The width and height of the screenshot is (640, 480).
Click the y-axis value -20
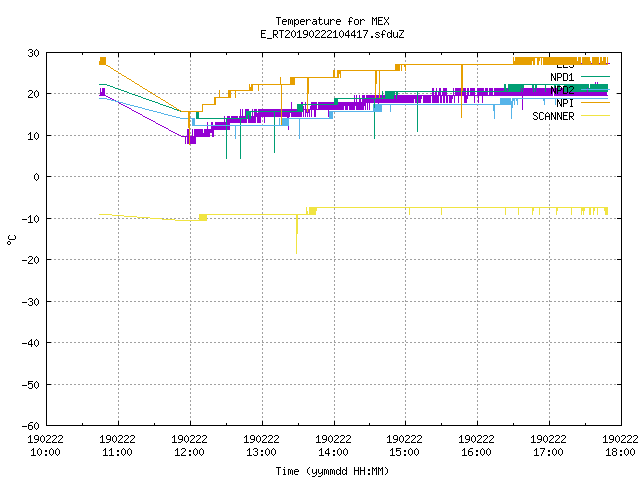point(31,260)
